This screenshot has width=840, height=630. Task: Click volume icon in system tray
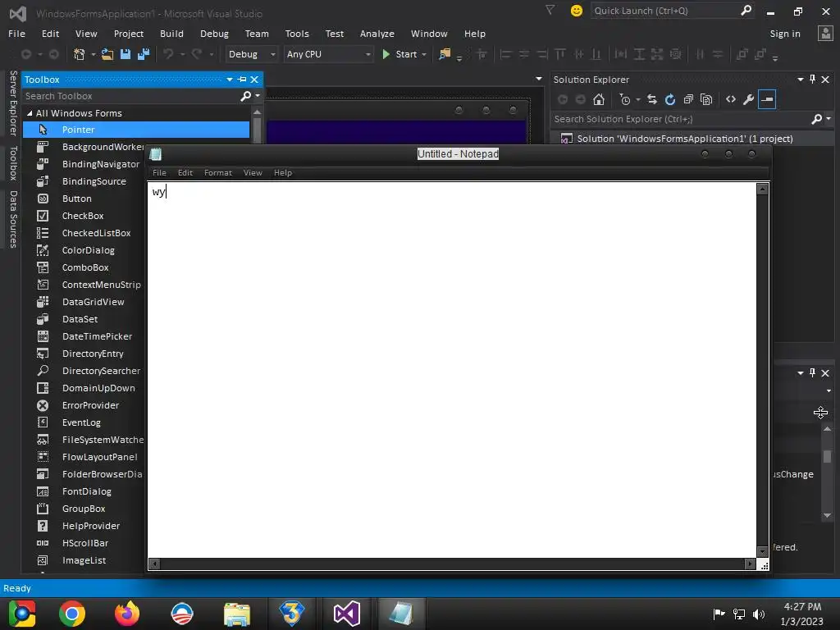[759, 614]
